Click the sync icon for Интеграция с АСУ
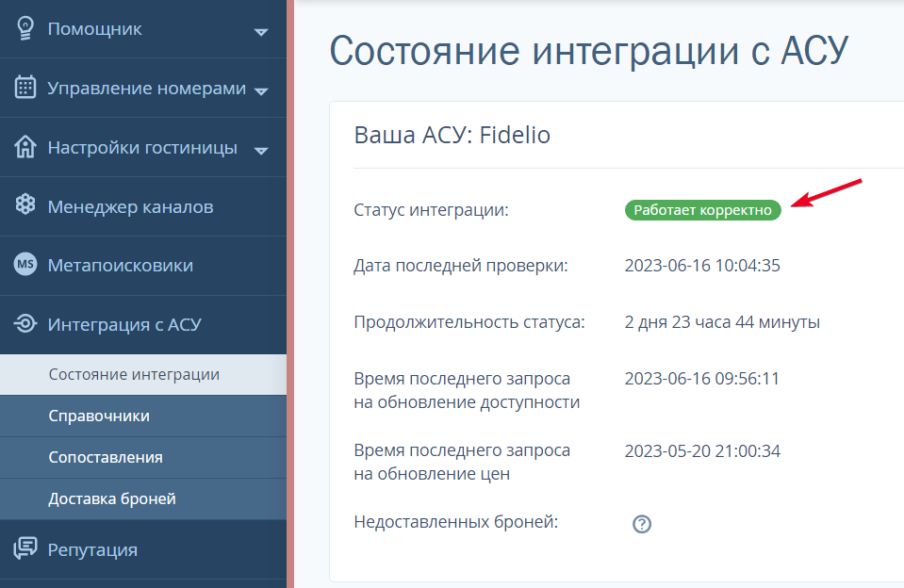 click(x=25, y=323)
